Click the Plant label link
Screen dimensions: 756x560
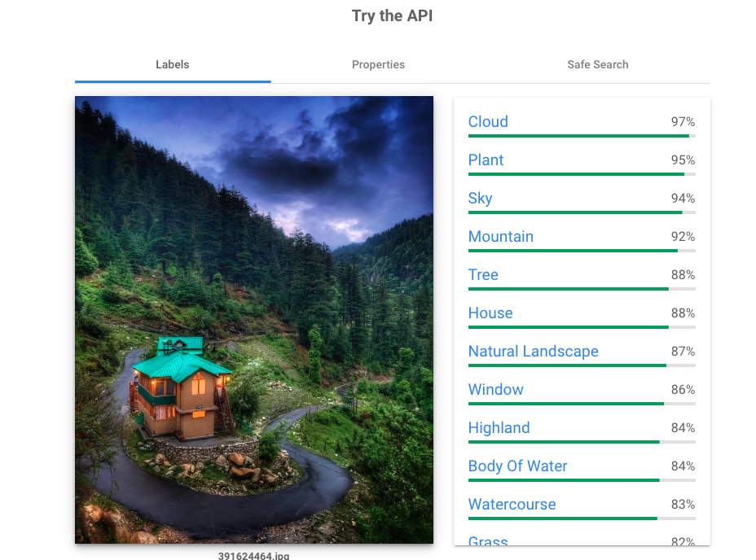(x=486, y=160)
